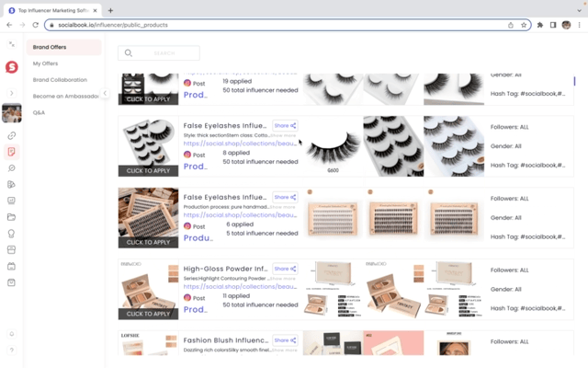Open a new browser tab with plus
Screen dimensions: 588x368
tap(110, 10)
